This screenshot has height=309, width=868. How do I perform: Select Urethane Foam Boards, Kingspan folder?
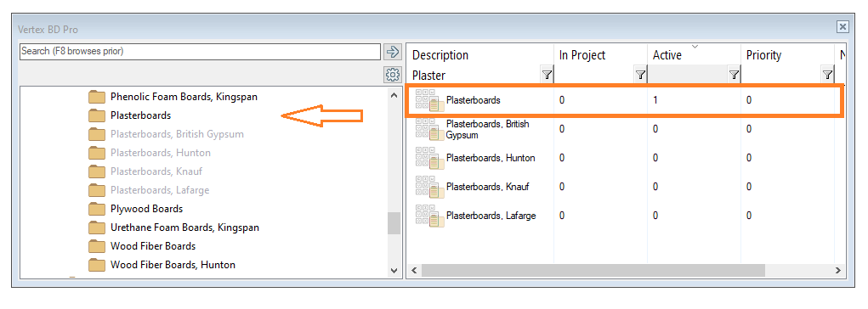click(184, 228)
